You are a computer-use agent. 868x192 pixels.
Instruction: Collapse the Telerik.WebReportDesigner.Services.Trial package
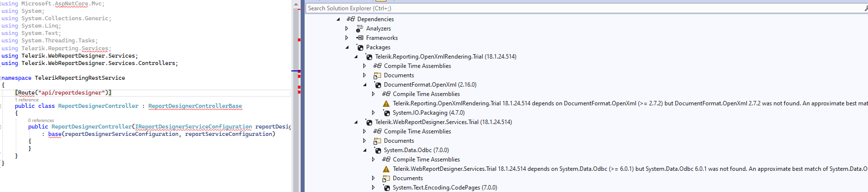click(x=356, y=122)
